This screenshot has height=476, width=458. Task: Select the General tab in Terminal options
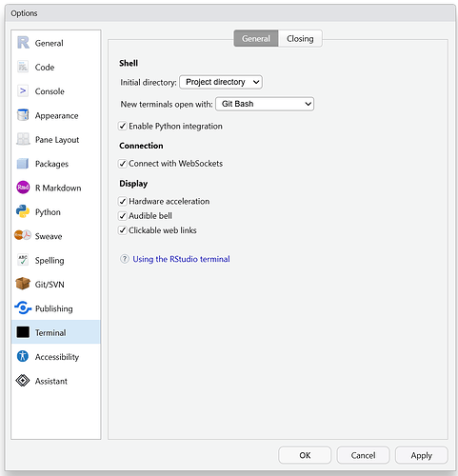[256, 38]
